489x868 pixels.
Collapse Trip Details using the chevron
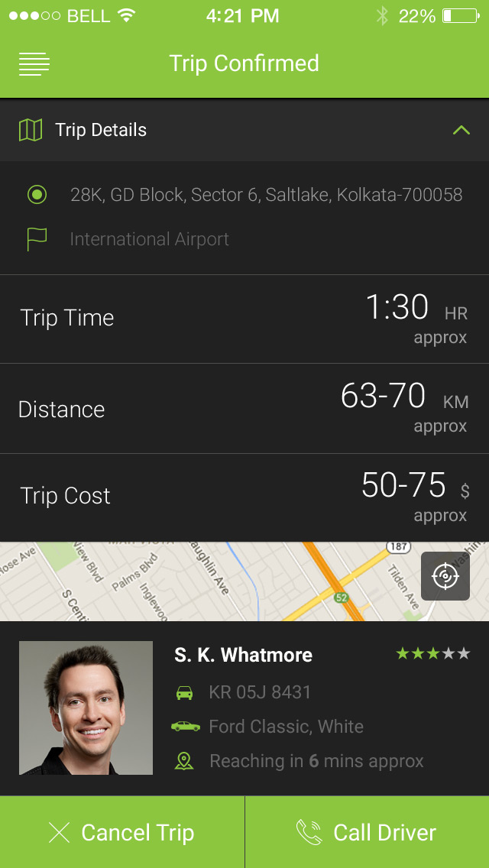click(x=461, y=130)
